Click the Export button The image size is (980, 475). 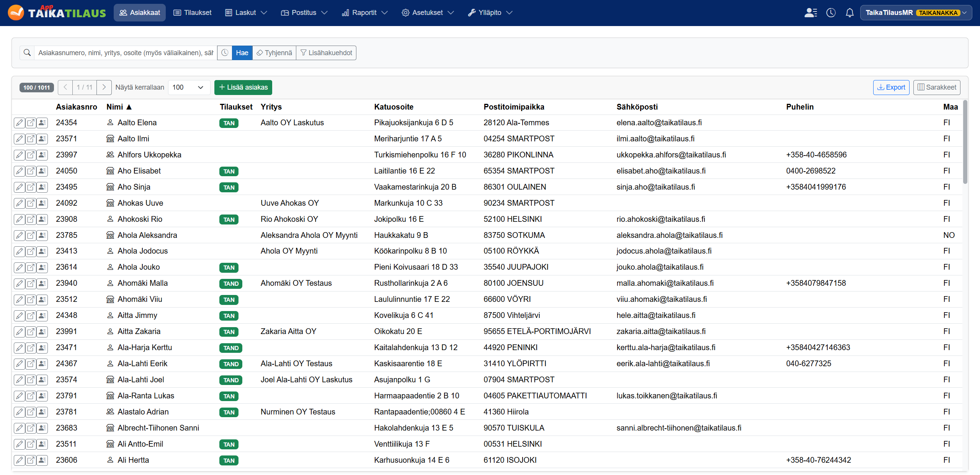891,87
